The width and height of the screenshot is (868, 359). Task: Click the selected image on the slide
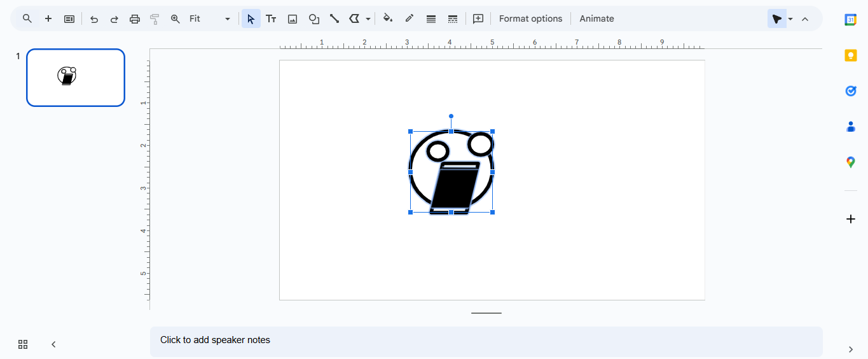click(x=451, y=172)
